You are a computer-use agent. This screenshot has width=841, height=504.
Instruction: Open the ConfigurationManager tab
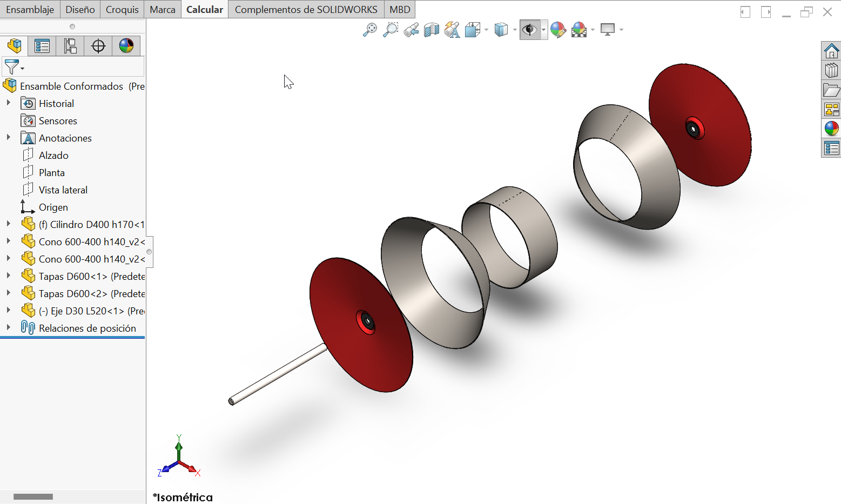tap(70, 46)
